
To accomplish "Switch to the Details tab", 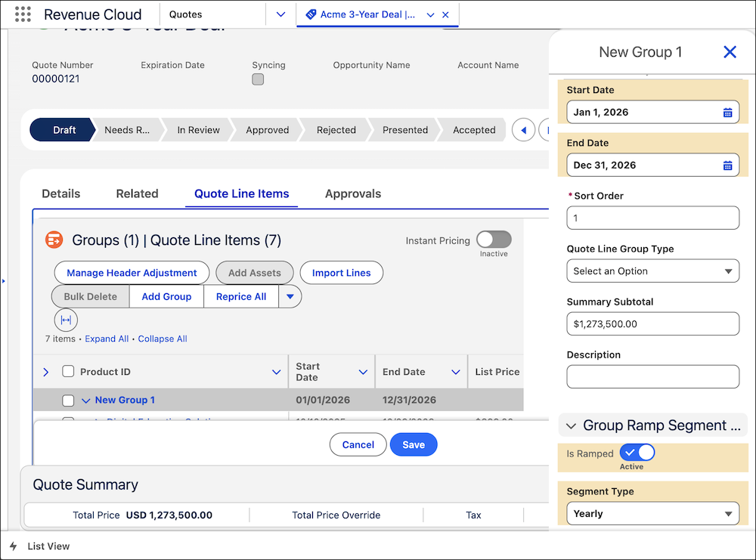I will click(x=61, y=193).
